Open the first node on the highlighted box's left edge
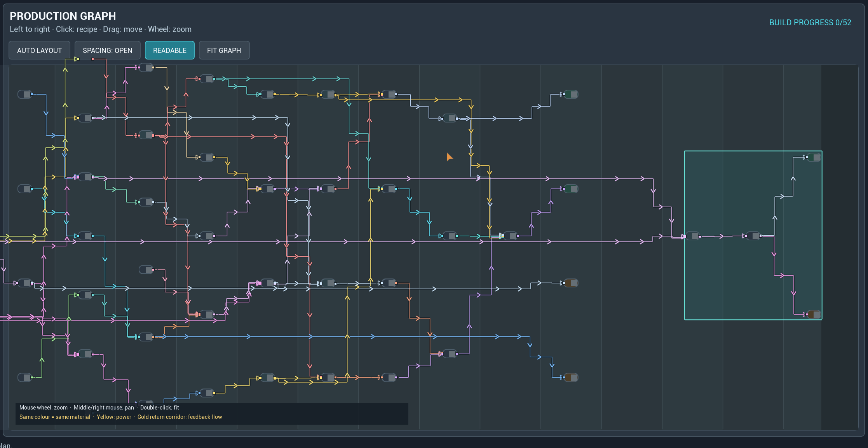This screenshot has height=448, width=868. pyautogui.click(x=692, y=236)
